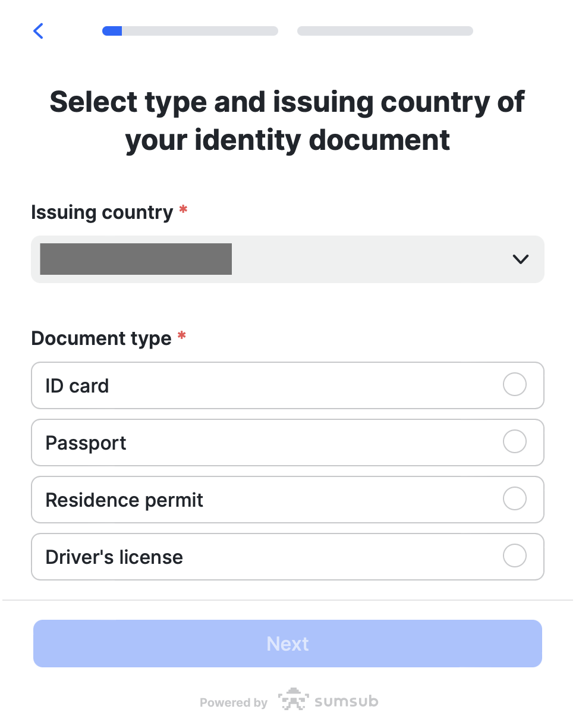Click the Passport option label
This screenshot has height=728, width=579.
pyautogui.click(x=86, y=443)
